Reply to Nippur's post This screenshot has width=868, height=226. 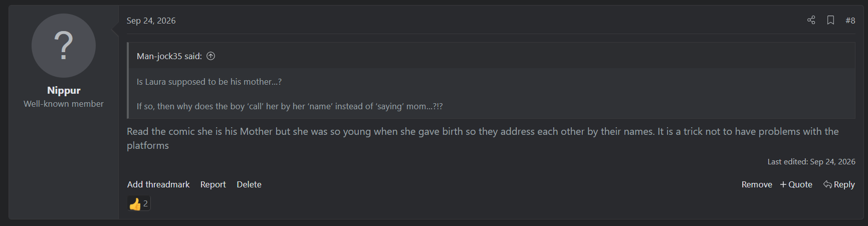[839, 184]
